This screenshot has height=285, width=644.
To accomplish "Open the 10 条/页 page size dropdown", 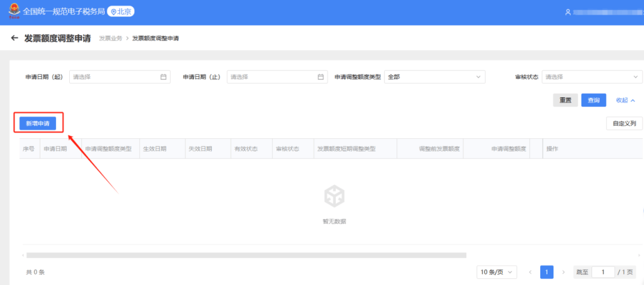I will click(x=497, y=272).
